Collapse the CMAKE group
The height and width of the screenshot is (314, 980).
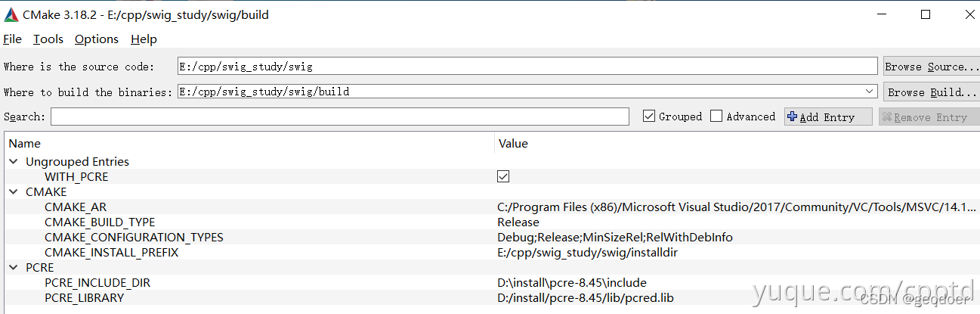14,191
